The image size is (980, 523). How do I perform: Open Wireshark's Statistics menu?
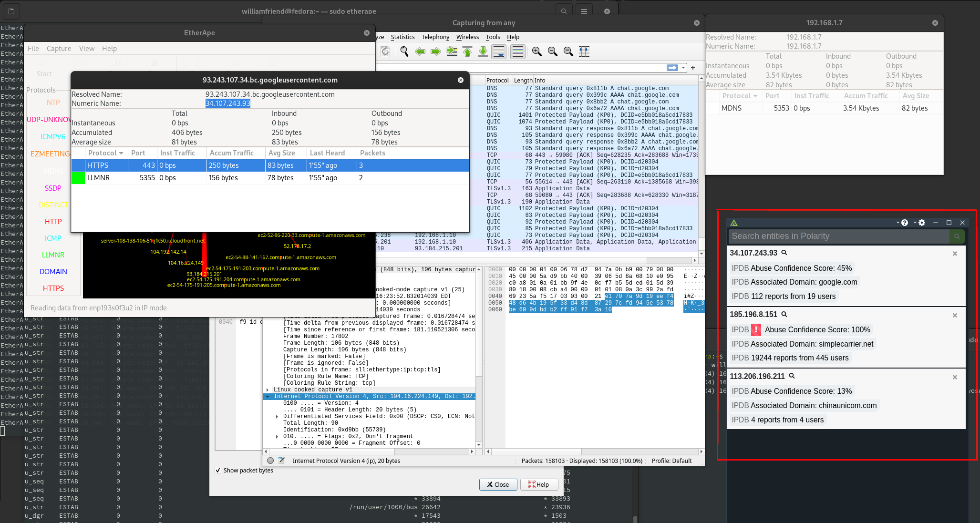coord(402,37)
